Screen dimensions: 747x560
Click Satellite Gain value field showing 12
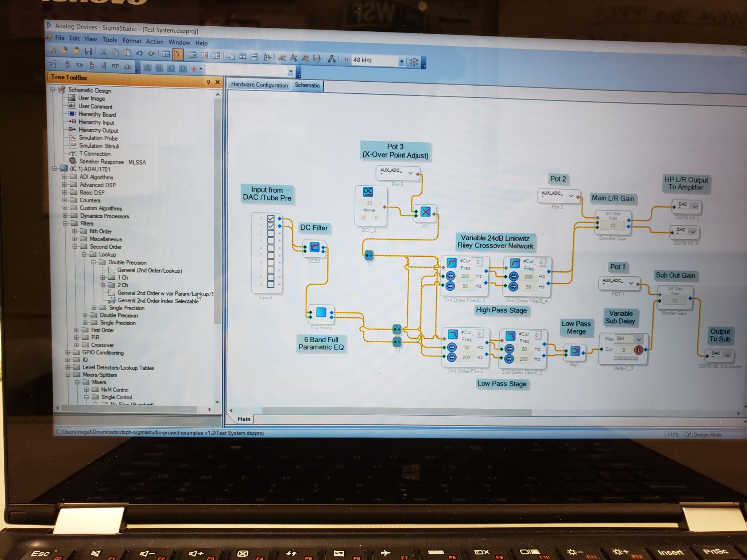click(x=613, y=226)
